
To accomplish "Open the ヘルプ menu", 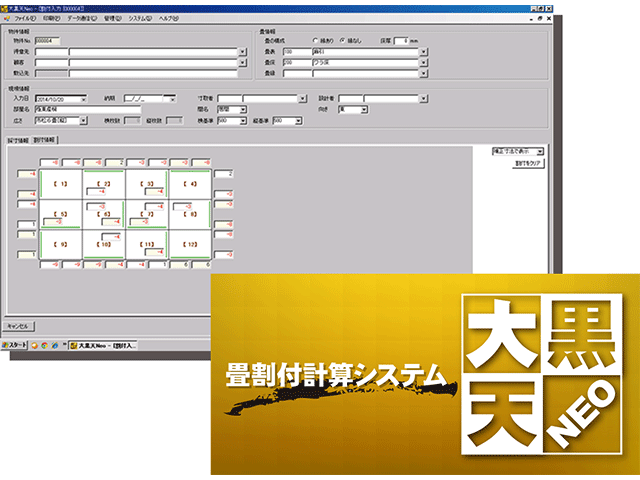I will coord(169,18).
